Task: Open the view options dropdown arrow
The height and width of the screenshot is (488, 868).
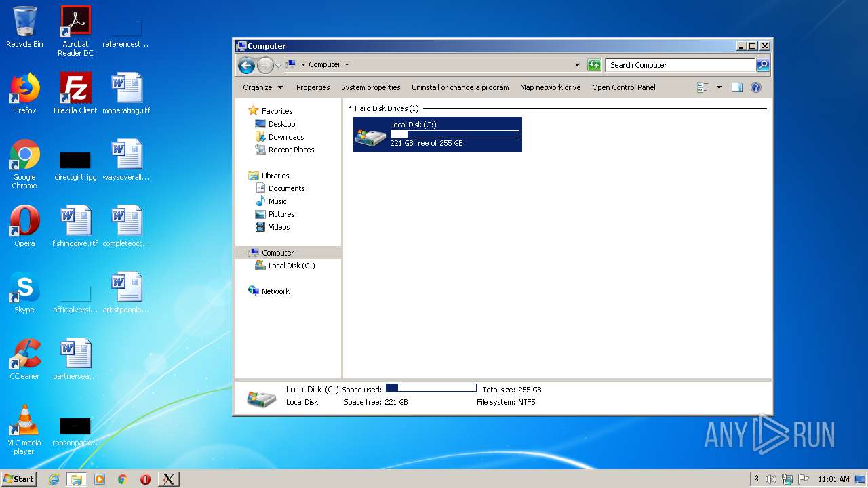Action: coord(719,87)
